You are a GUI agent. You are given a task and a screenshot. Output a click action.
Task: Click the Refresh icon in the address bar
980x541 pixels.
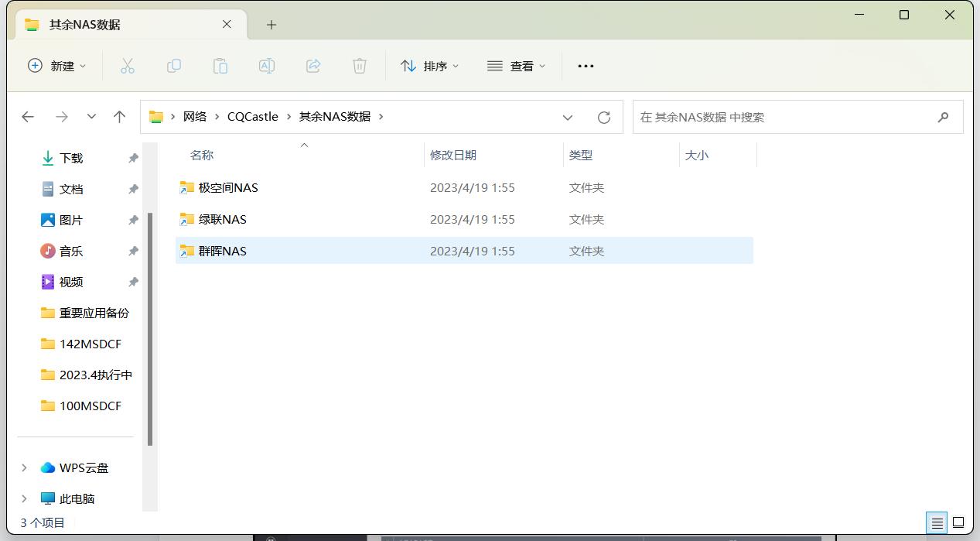(x=604, y=117)
